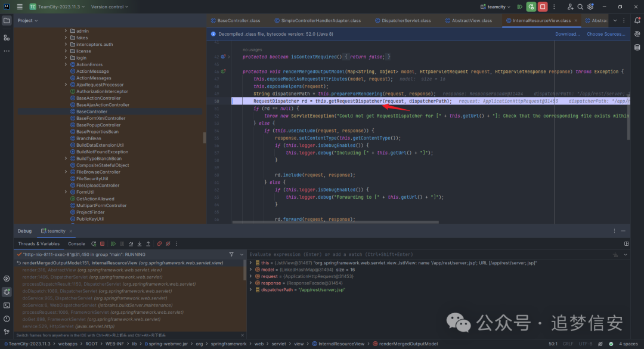This screenshot has height=349, width=644.
Task: Click the Project tree vertical scrollbar
Action: pyautogui.click(x=205, y=138)
